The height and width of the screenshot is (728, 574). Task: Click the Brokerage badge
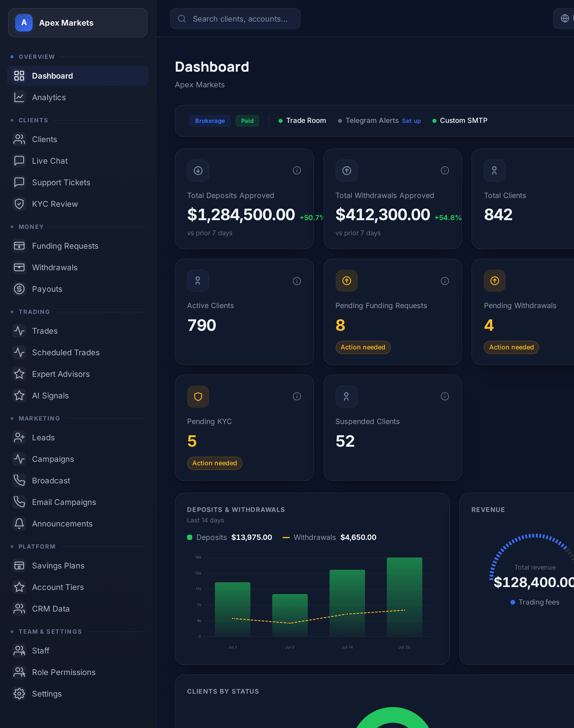point(210,121)
